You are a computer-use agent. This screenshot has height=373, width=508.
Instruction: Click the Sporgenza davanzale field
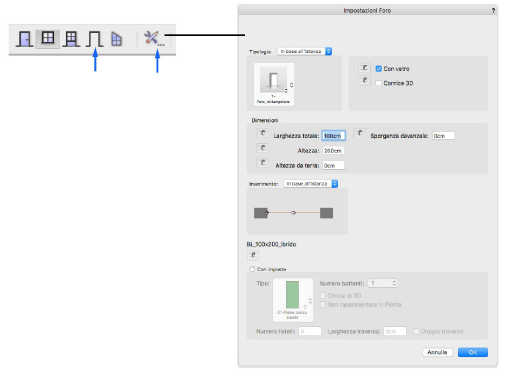tap(443, 136)
